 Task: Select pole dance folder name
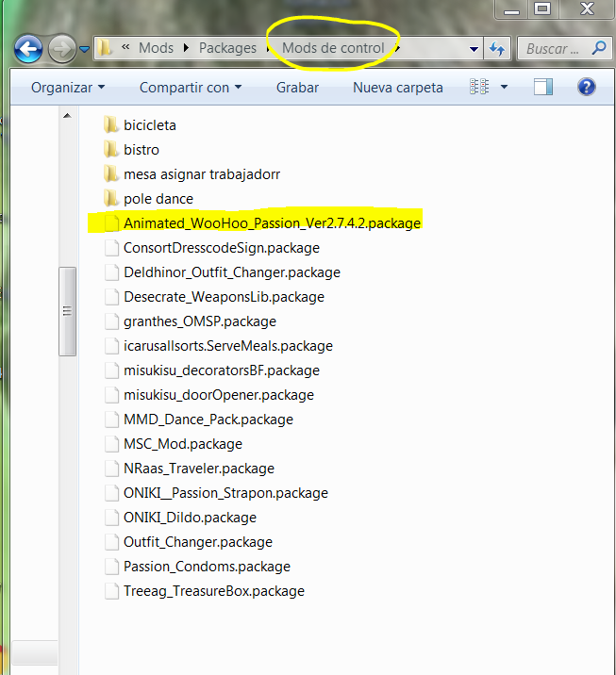[158, 199]
